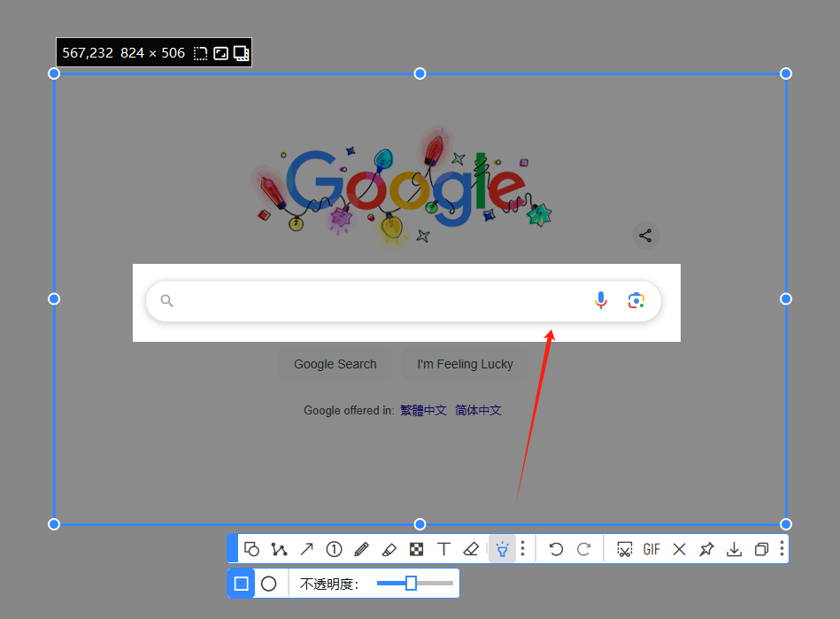Start GIF recording
This screenshot has height=619, width=840.
(x=651, y=549)
